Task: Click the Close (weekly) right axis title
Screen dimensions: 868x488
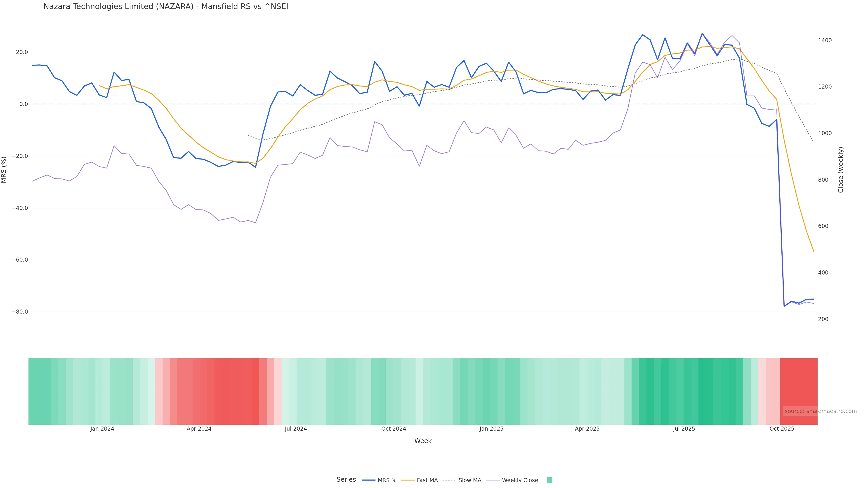Action: [x=841, y=170]
